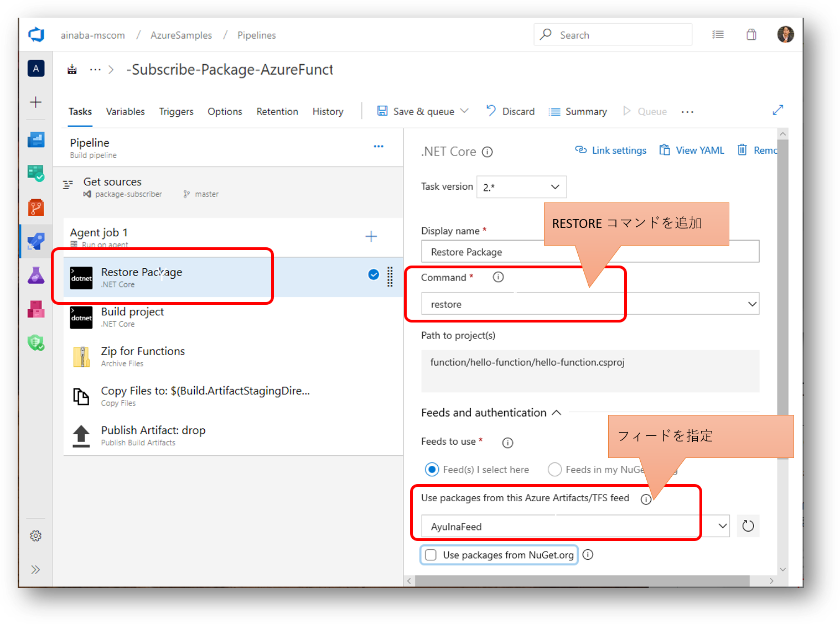The width and height of the screenshot is (840, 624).
Task: Go to ainaba-mscom breadcrumb
Action: 93,35
